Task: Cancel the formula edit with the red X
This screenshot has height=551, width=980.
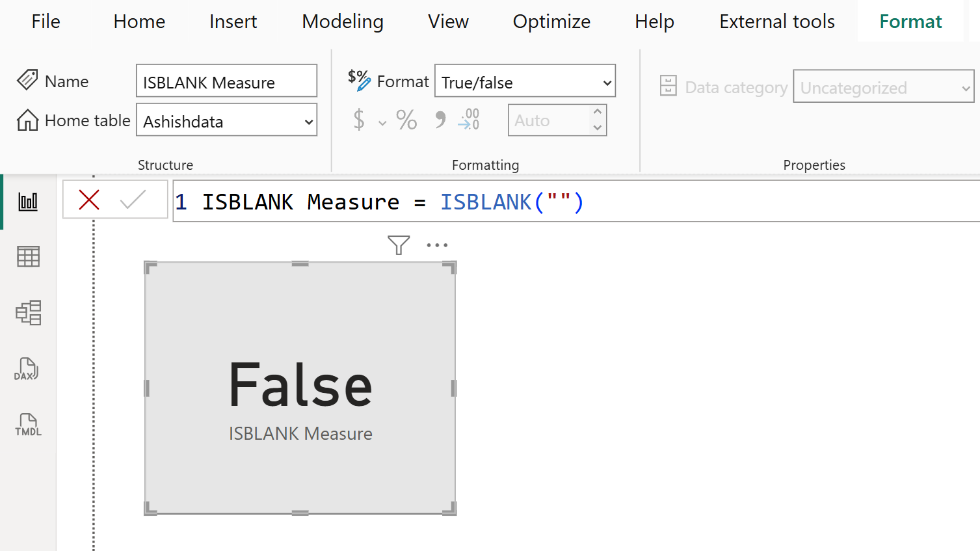Action: coord(90,201)
